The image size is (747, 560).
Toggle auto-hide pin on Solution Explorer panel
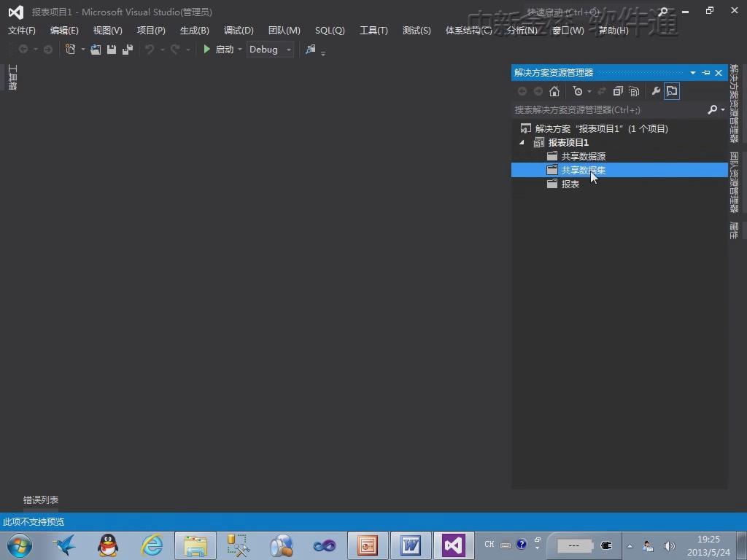(x=706, y=73)
